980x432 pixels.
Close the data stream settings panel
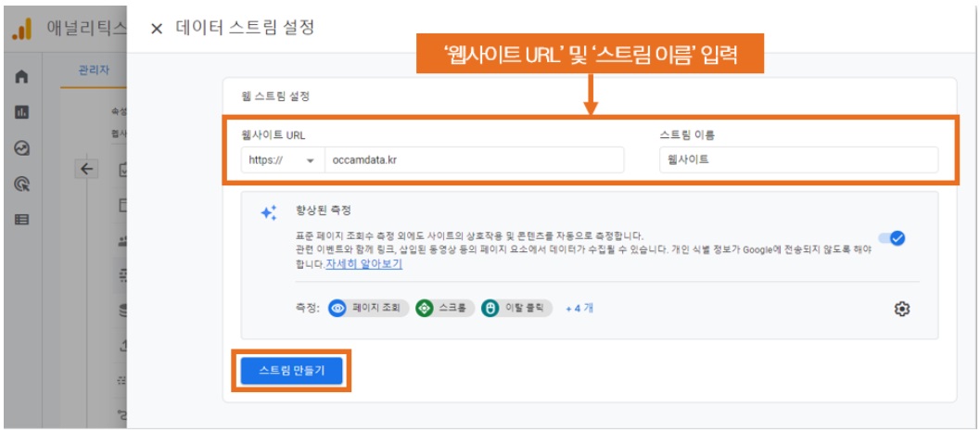pyautogui.click(x=157, y=29)
